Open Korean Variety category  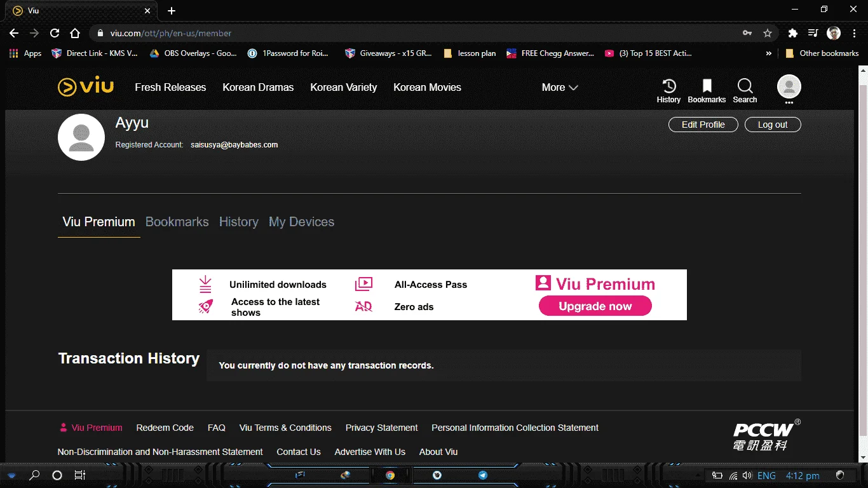[344, 88]
